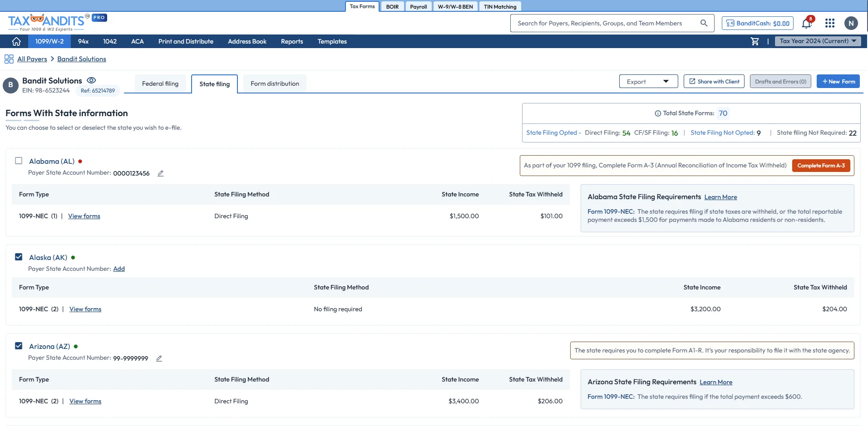Click the payer search input field
The width and height of the screenshot is (868, 426).
click(x=612, y=23)
